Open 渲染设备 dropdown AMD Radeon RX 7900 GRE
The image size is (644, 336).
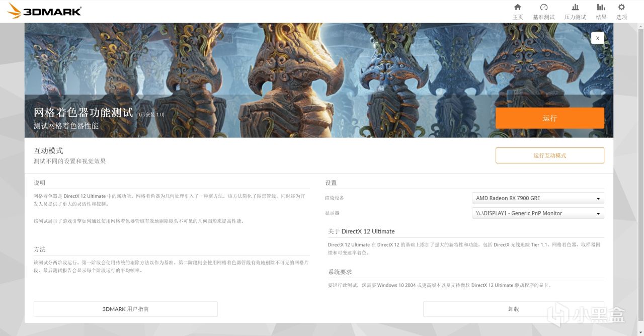pyautogui.click(x=538, y=198)
